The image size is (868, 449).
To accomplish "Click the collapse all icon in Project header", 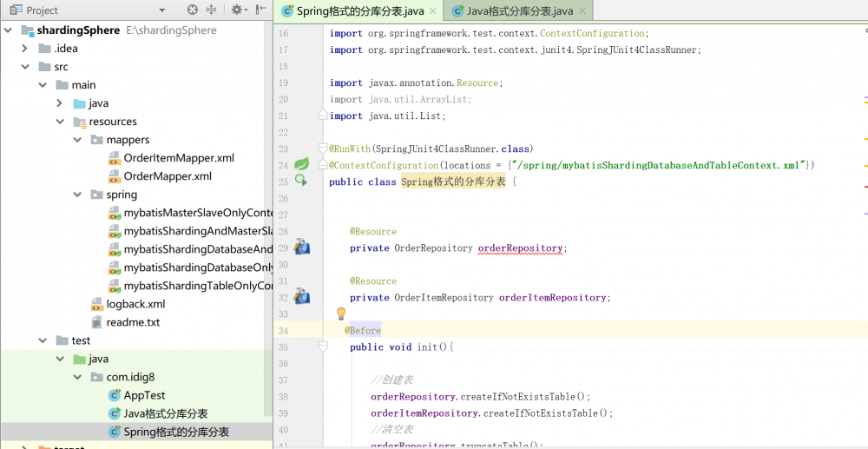I will pyautogui.click(x=212, y=10).
